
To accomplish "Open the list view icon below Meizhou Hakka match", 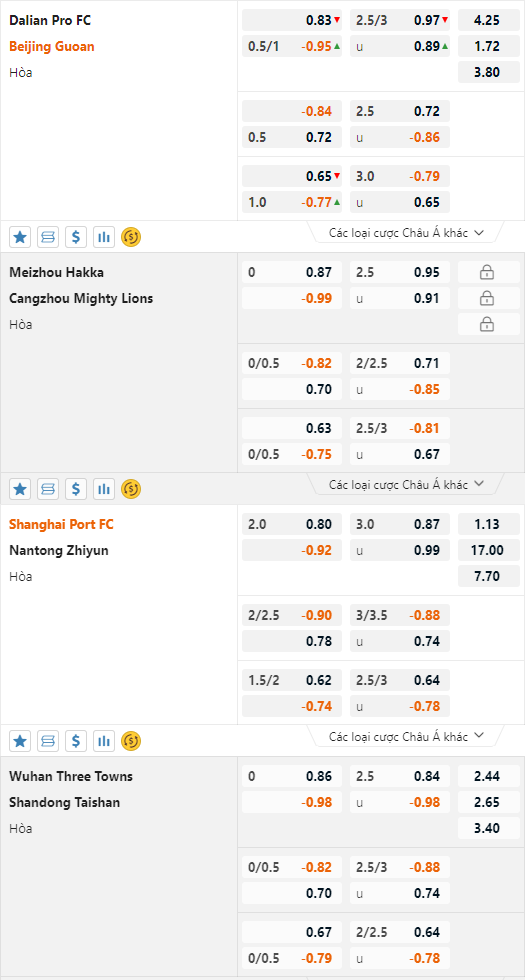I will (48, 489).
